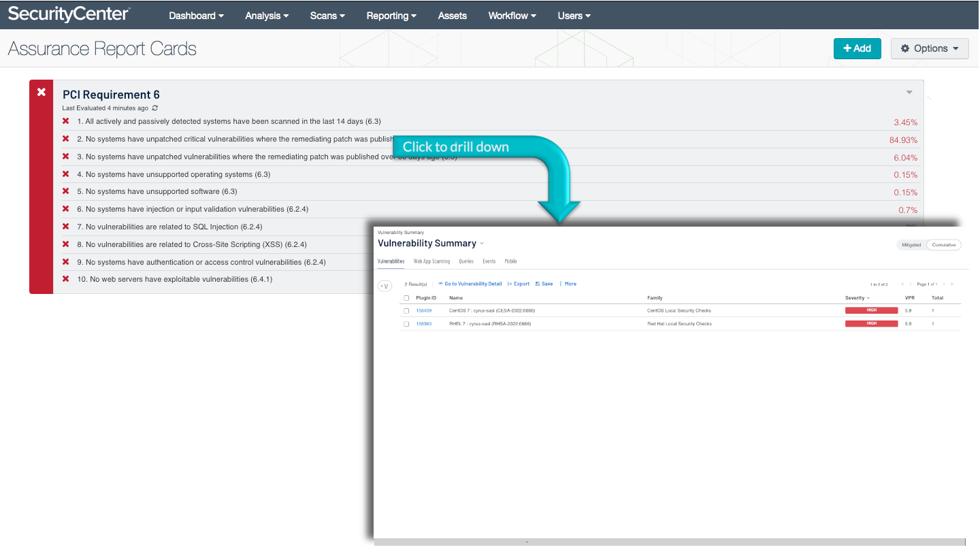Image resolution: width=980 pixels, height=558 pixels.
Task: Expand the Vulnerability Summary title dropdown
Action: pyautogui.click(x=482, y=244)
